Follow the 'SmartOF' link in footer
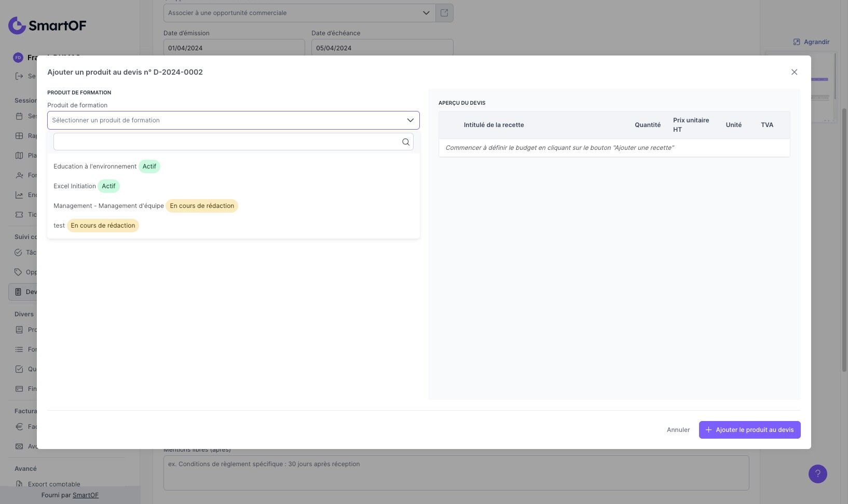The width and height of the screenshot is (848, 504). pyautogui.click(x=86, y=495)
